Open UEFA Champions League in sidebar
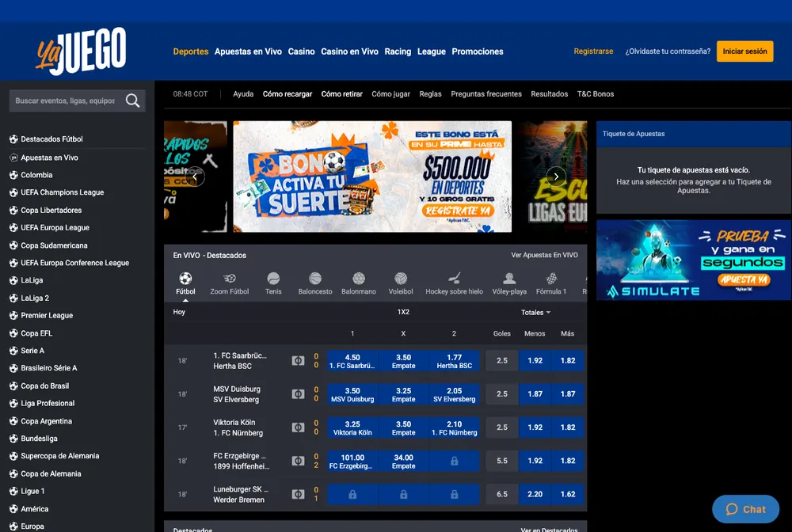The width and height of the screenshot is (792, 532). (x=62, y=192)
